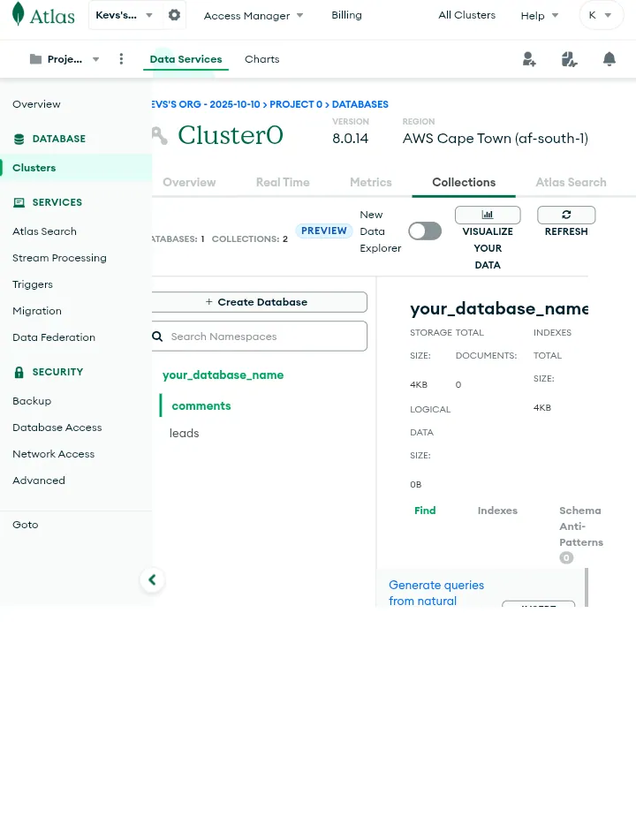
Task: Click the Atlas leaf logo
Action: [x=19, y=14]
